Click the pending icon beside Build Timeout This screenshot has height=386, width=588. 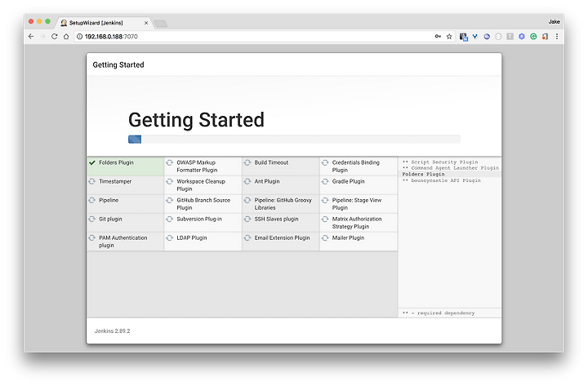click(247, 162)
